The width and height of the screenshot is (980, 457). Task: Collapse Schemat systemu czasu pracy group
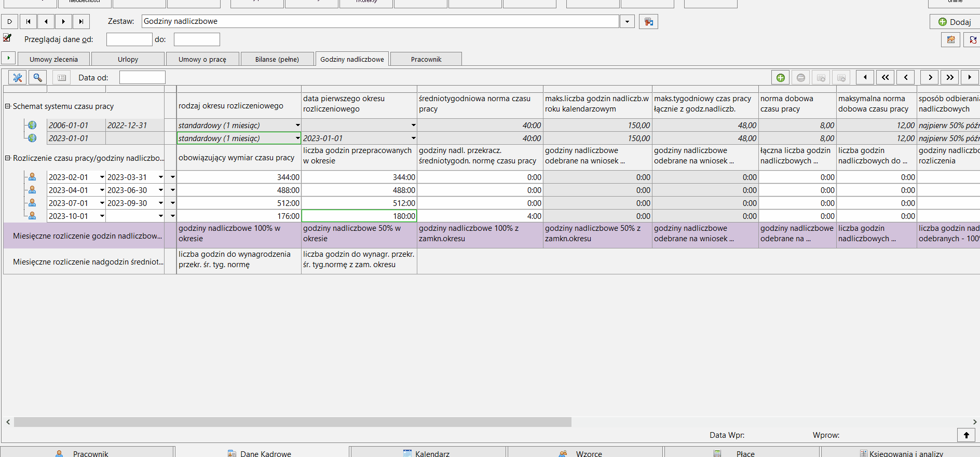(8, 106)
